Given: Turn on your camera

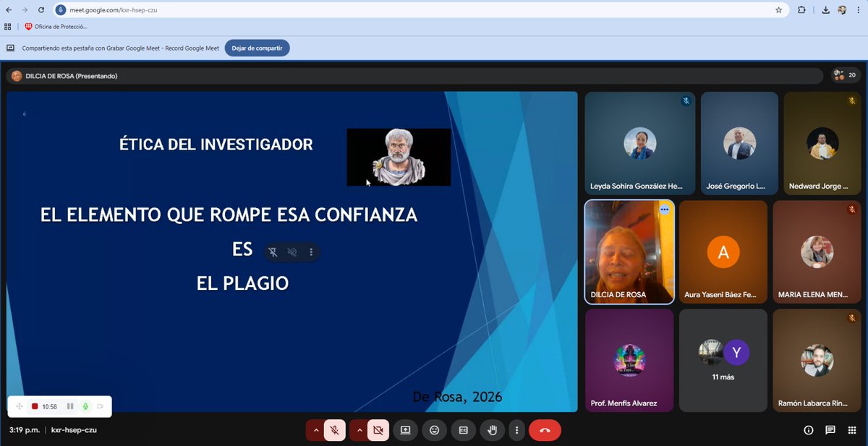Looking at the screenshot, I should [378, 430].
